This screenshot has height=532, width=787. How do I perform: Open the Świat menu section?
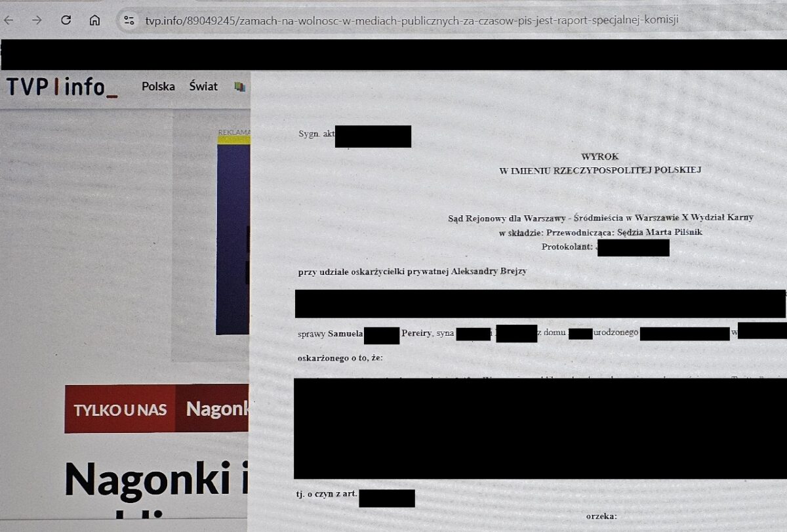click(203, 87)
